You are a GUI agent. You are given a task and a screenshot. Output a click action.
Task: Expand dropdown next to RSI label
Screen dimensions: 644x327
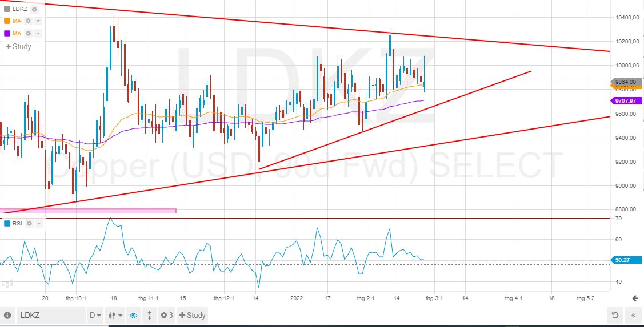(39, 224)
